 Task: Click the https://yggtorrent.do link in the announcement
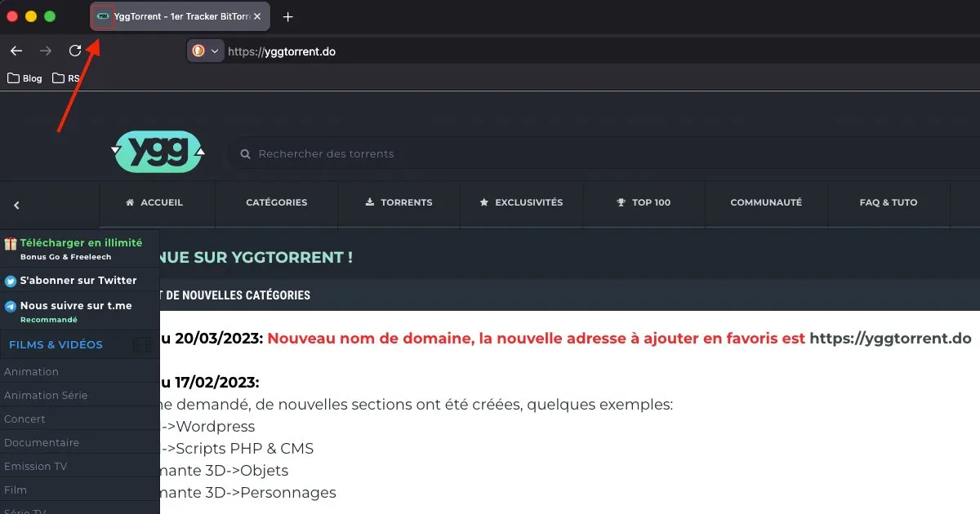tap(890, 339)
